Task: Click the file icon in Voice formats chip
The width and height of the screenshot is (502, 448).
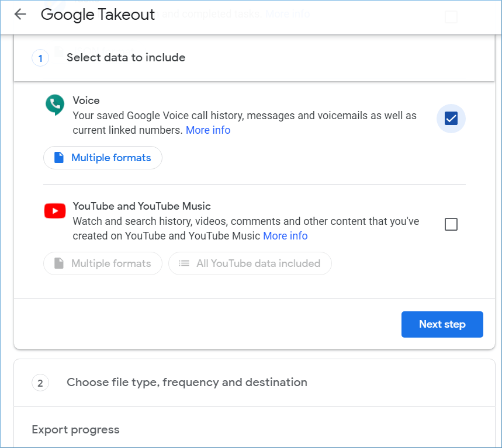Action: tap(59, 158)
